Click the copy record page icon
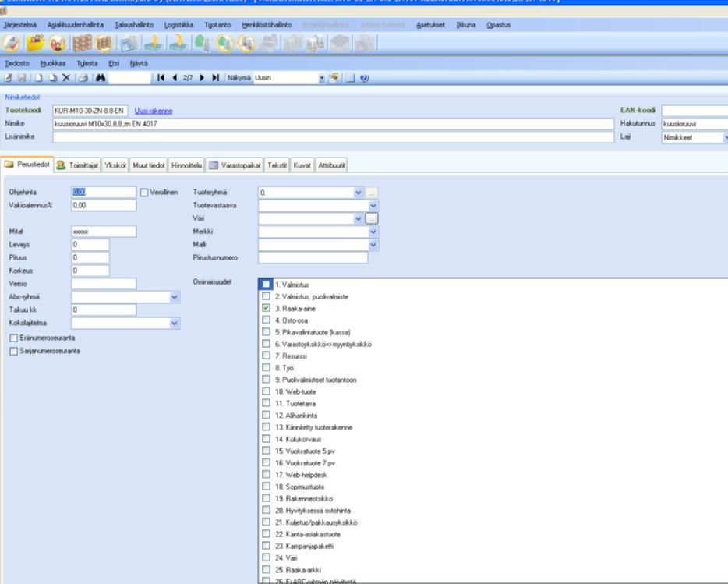This screenshot has height=584, width=728. 53,78
